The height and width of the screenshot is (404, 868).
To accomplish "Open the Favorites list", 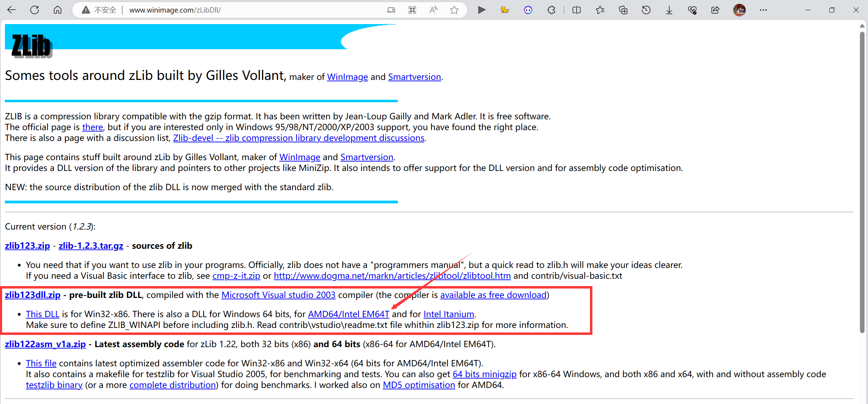I will pyautogui.click(x=600, y=10).
